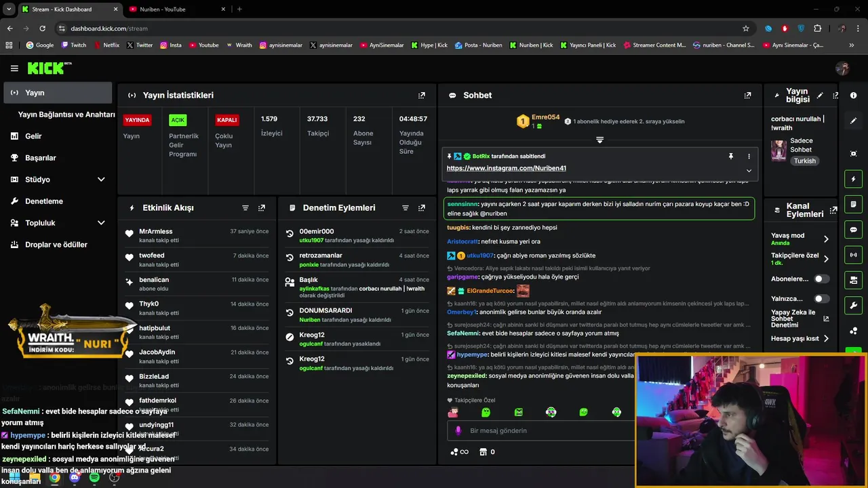The width and height of the screenshot is (868, 488).
Task: Open filter options in Denetim Eylemleri
Action: coord(406,208)
